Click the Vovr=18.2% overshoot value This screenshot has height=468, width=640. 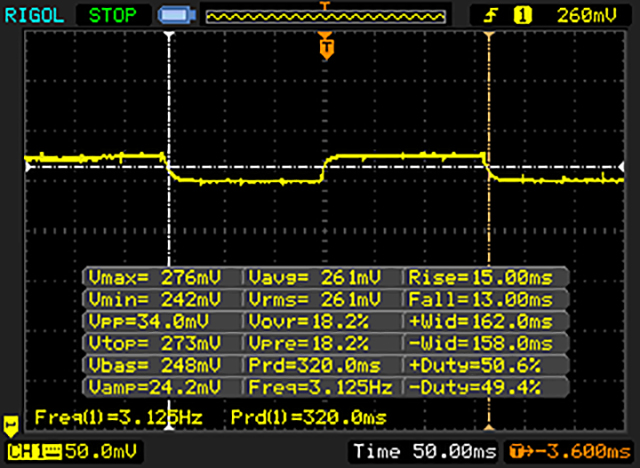[309, 322]
